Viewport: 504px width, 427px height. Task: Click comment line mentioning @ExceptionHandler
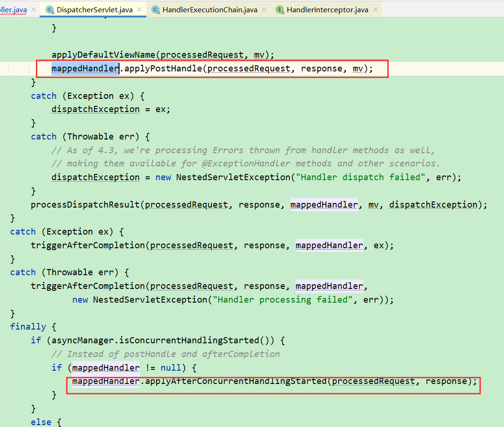(246, 164)
